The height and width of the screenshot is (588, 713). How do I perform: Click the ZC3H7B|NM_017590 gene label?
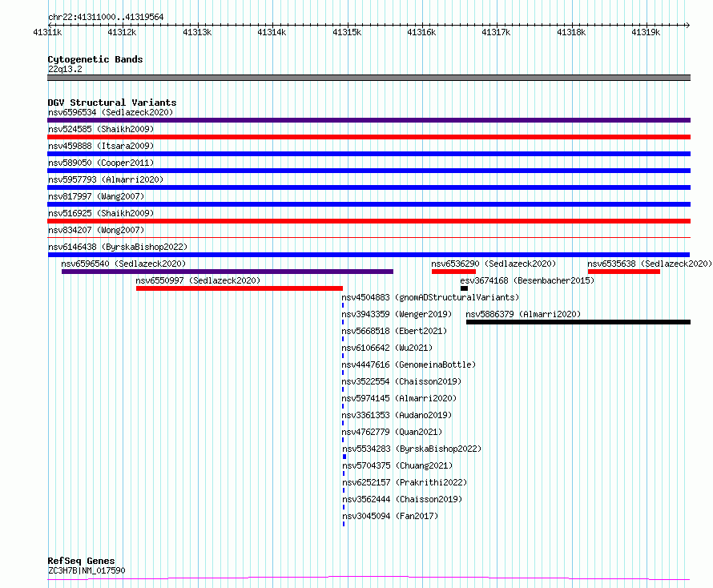click(x=87, y=570)
